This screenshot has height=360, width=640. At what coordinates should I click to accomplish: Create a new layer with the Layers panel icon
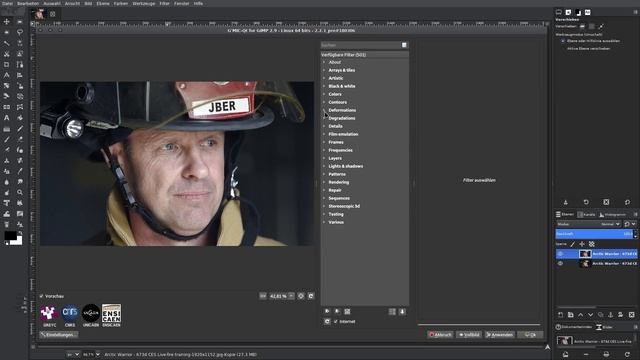point(560,315)
